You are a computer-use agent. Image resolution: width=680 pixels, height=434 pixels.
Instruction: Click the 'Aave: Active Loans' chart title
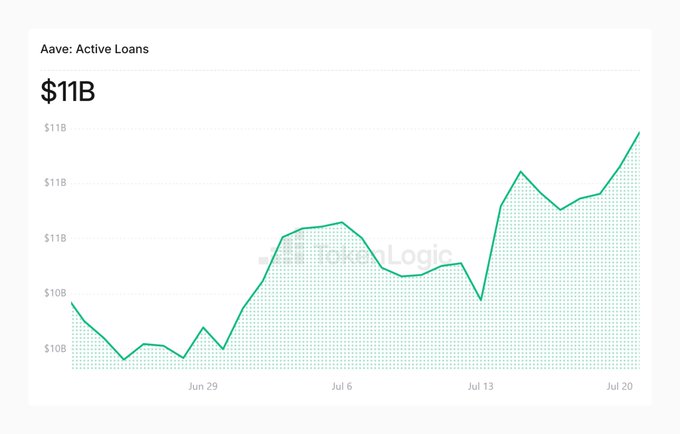95,49
